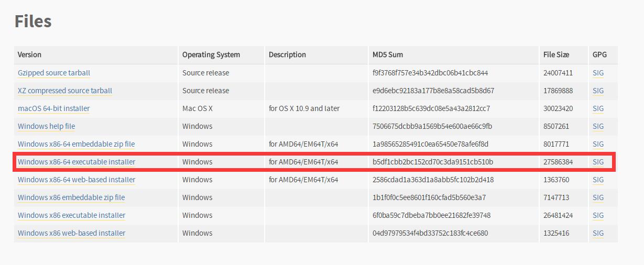The image size is (644, 265).
Task: Open SIG for Windows x86 web-based installer
Action: coord(598,233)
